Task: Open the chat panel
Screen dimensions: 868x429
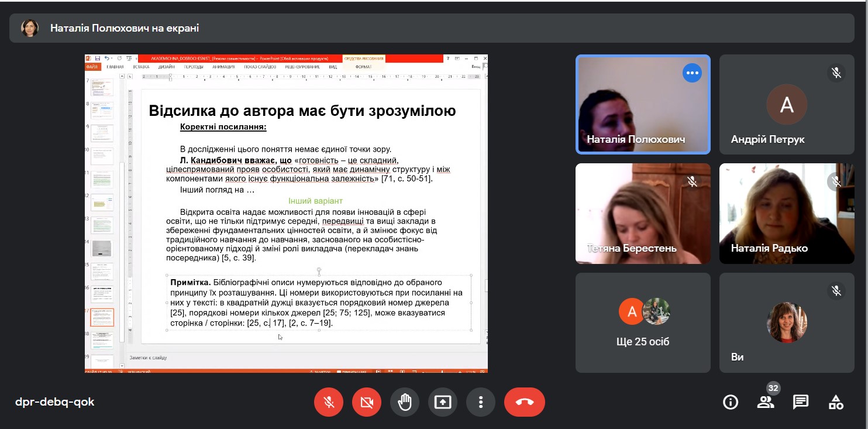Action: pos(801,402)
